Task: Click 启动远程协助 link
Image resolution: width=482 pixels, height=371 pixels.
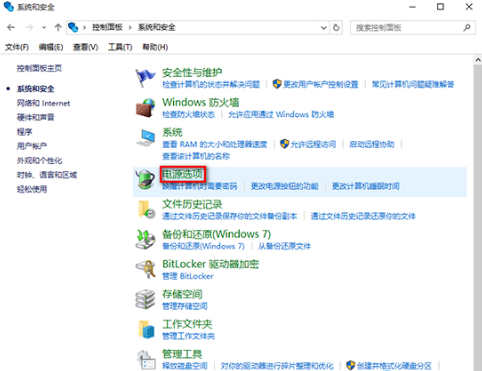Action: click(x=372, y=144)
